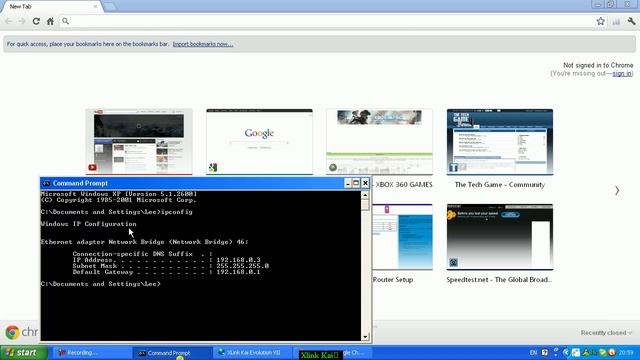Click the Default Gateway value 192.168.0.1

pos(238,272)
